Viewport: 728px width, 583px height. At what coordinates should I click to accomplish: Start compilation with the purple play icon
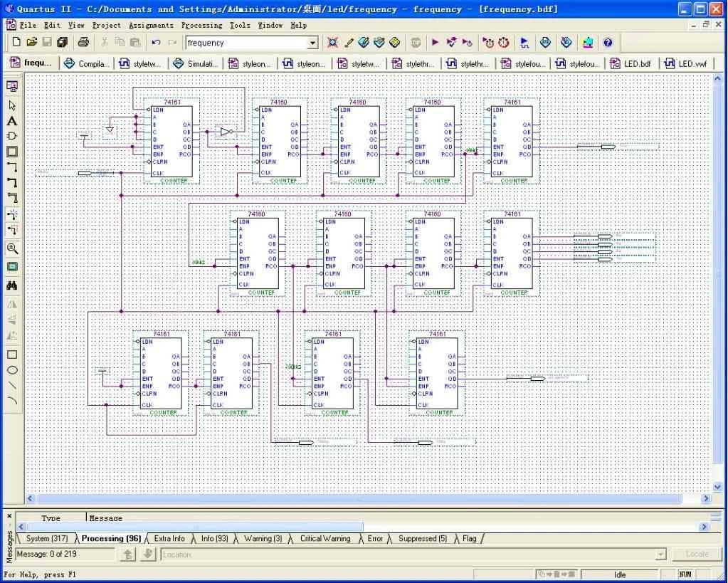pyautogui.click(x=435, y=42)
